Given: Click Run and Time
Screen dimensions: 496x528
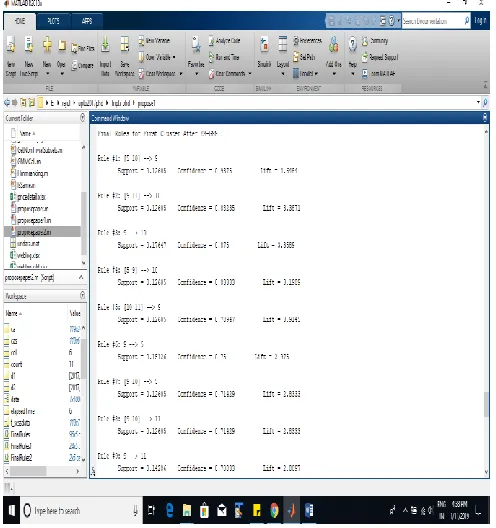Looking at the screenshot, I should click(x=224, y=57).
